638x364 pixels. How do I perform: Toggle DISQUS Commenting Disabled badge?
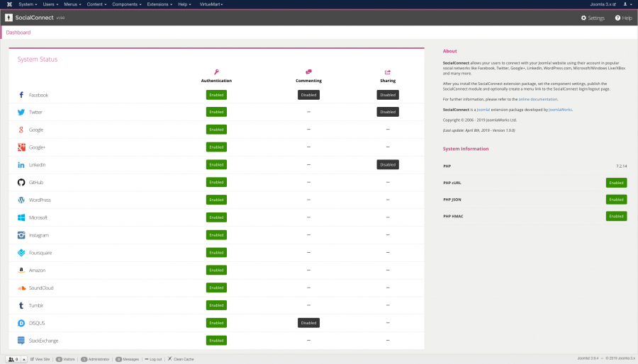[x=308, y=323]
